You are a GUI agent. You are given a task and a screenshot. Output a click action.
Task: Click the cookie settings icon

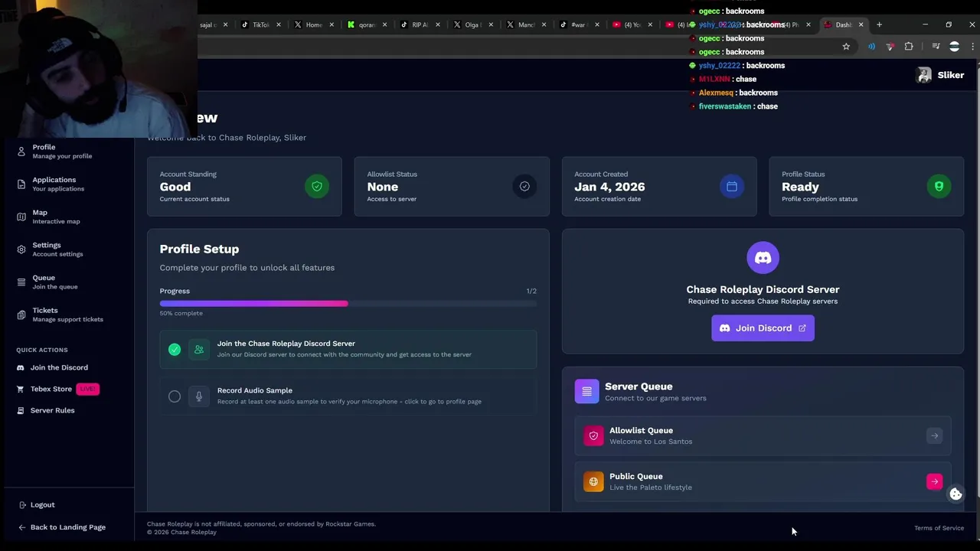click(x=955, y=494)
